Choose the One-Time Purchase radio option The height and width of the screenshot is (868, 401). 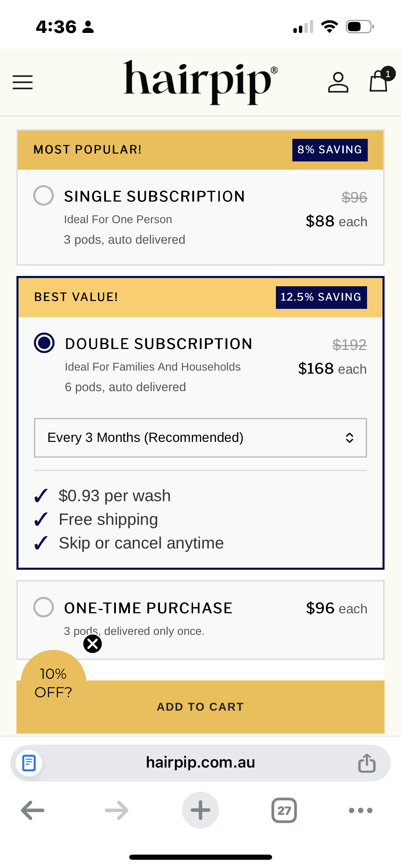click(44, 607)
